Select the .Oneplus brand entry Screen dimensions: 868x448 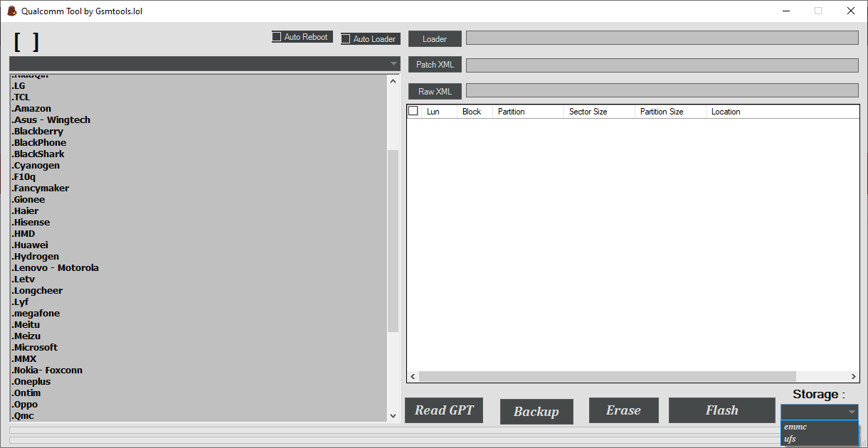coord(31,381)
